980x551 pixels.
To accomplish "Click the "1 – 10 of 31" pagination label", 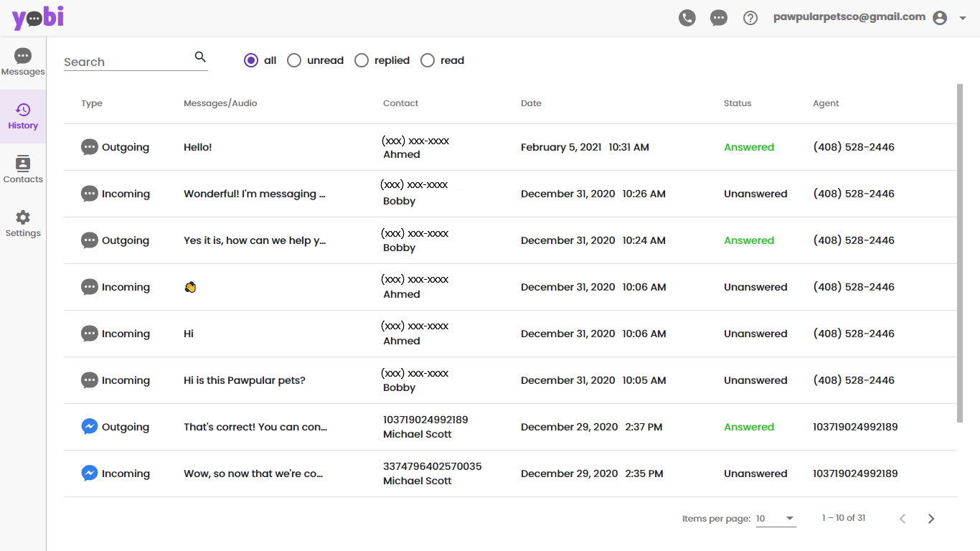I will pos(844,518).
